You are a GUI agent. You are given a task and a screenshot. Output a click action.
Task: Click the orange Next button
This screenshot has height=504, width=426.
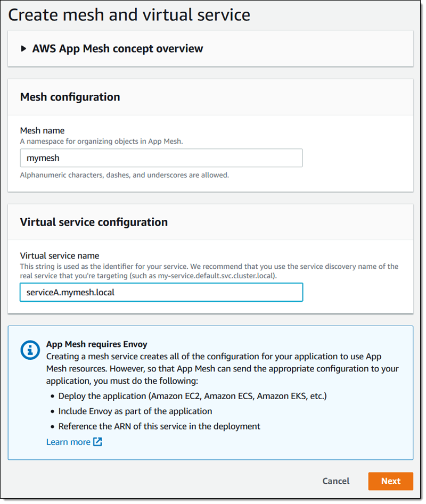click(x=390, y=481)
